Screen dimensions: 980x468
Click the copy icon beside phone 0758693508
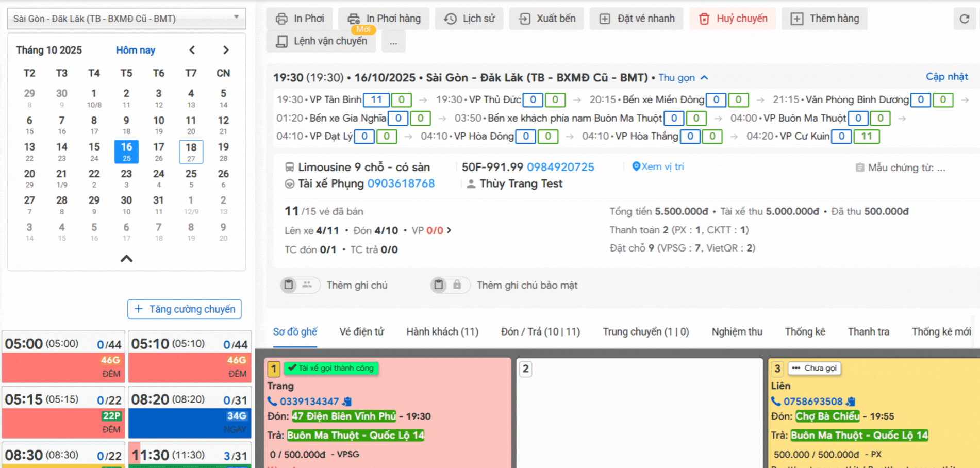[x=851, y=402]
